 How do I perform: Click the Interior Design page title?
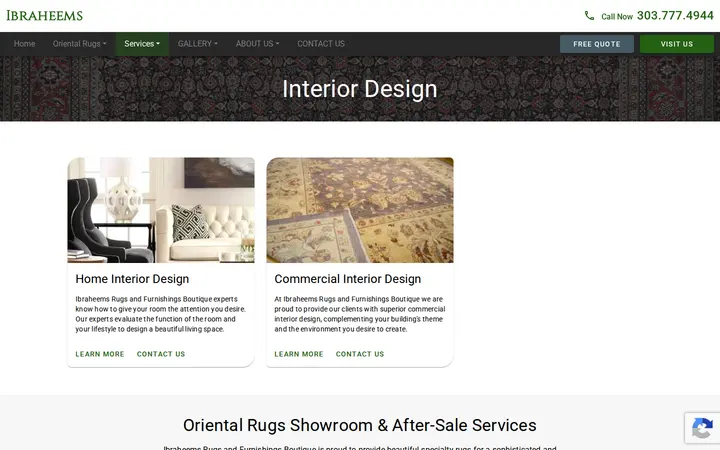click(360, 89)
